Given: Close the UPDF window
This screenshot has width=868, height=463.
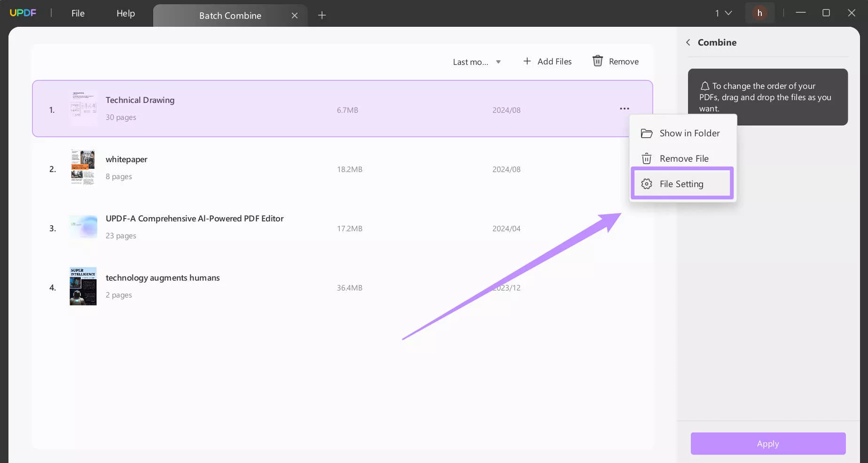Looking at the screenshot, I should click(852, 13).
